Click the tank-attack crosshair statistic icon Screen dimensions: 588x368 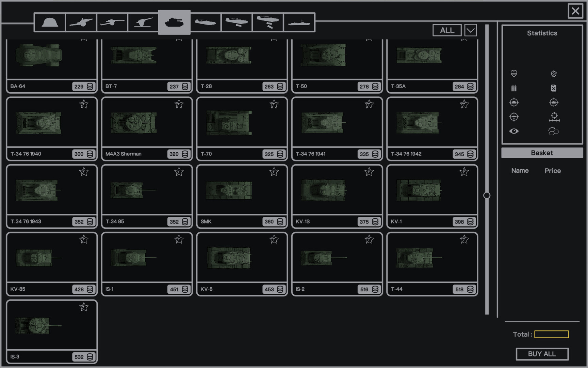coord(554,102)
